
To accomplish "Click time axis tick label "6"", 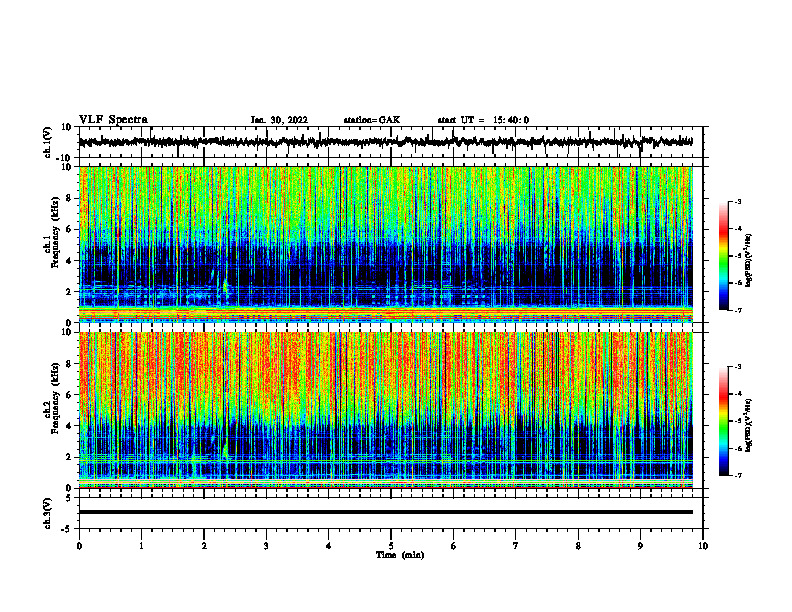I will pyautogui.click(x=454, y=546).
